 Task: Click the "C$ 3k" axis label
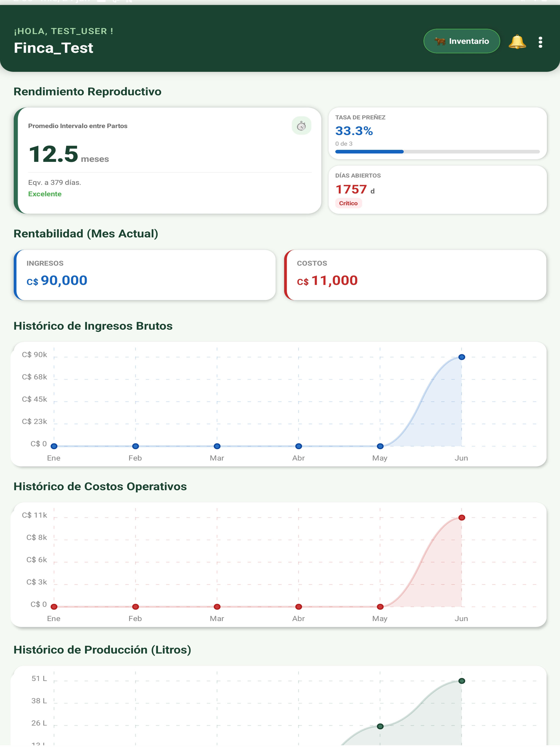(37, 582)
